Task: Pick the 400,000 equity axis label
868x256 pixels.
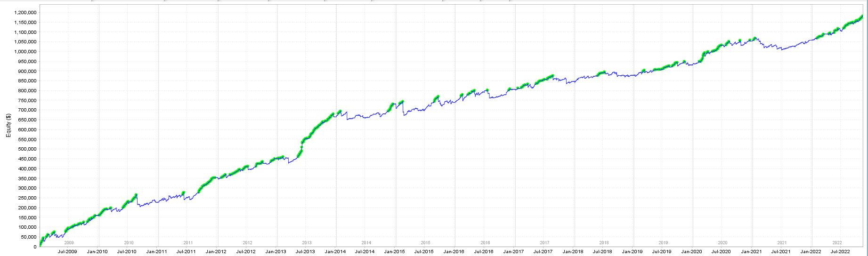Action: click(27, 168)
